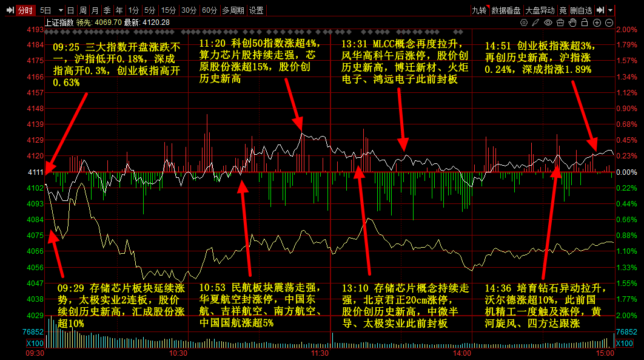Open the toolbox briefcase icon
Screen dimensions: 644x360
[x=560, y=22]
